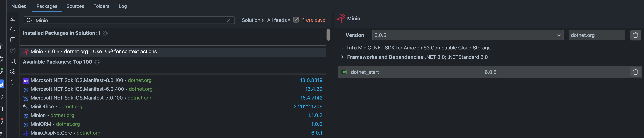
Task: Select Microsoft.NET.Sdk.iOS.Manifest-6.0.400 package
Action: coord(172,89)
